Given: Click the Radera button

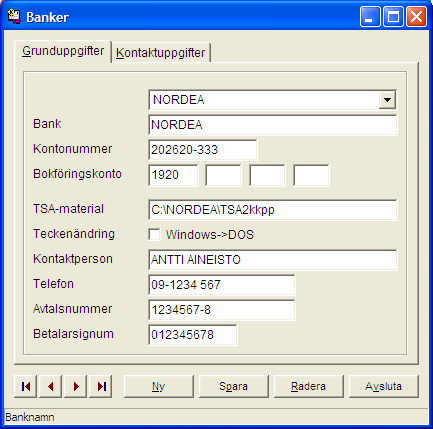Looking at the screenshot, I should tap(309, 386).
